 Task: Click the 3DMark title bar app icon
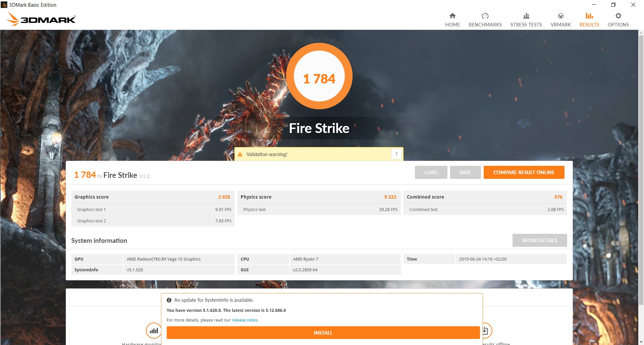click(4, 5)
